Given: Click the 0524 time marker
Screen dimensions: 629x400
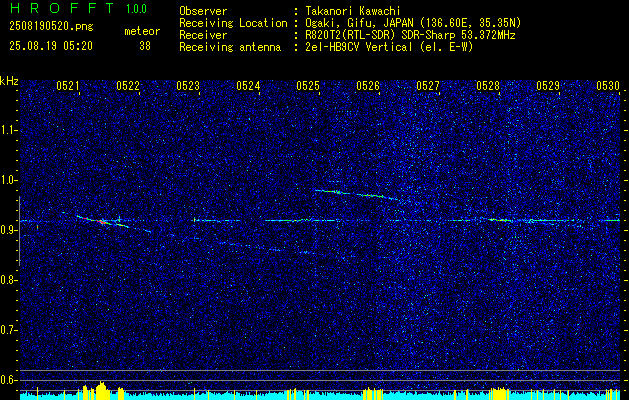Looking at the screenshot, I should [248, 86].
